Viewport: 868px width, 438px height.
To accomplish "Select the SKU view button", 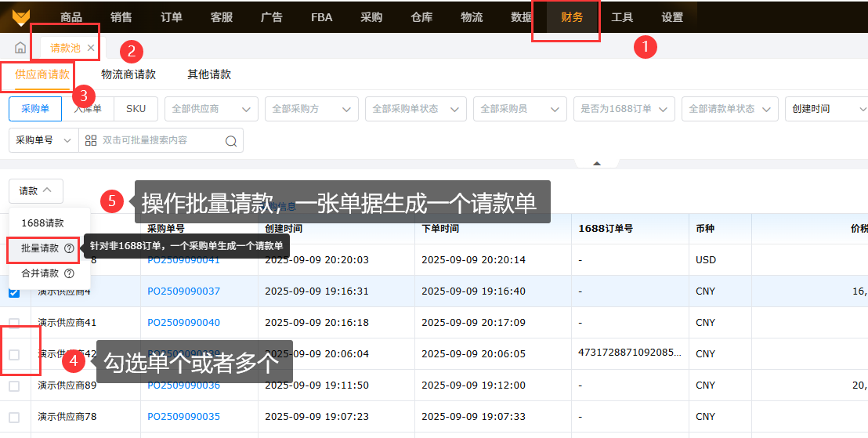I will [x=136, y=109].
